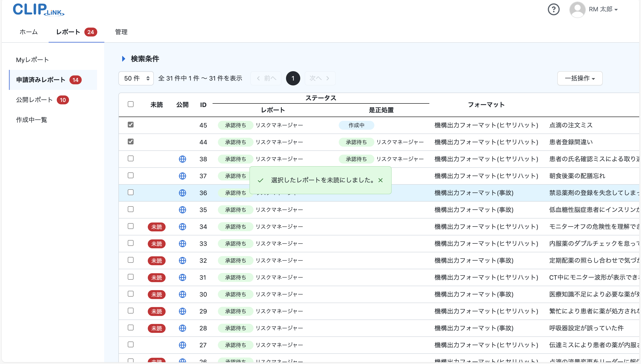
Task: Click the globe icon on report 28
Action: [183, 328]
